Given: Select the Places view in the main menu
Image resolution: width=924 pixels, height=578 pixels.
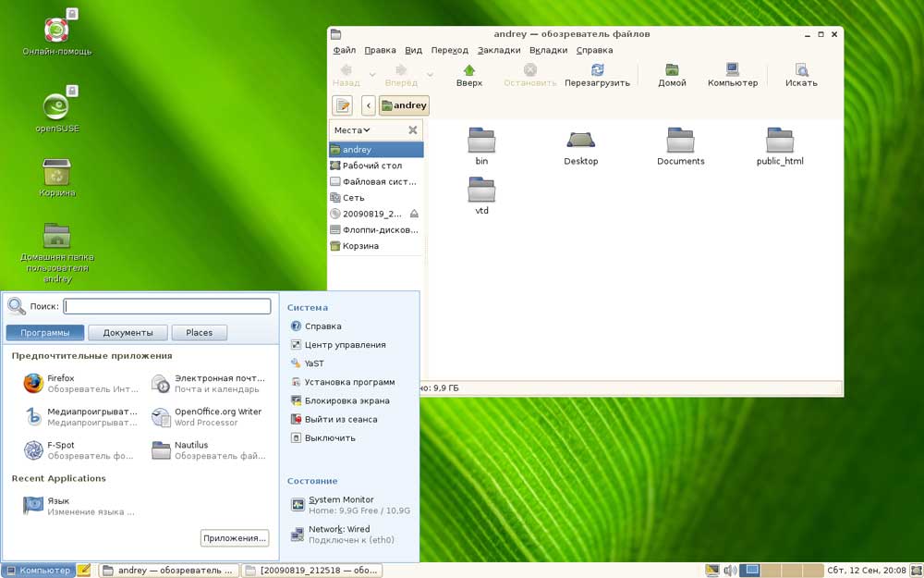Looking at the screenshot, I should [199, 333].
